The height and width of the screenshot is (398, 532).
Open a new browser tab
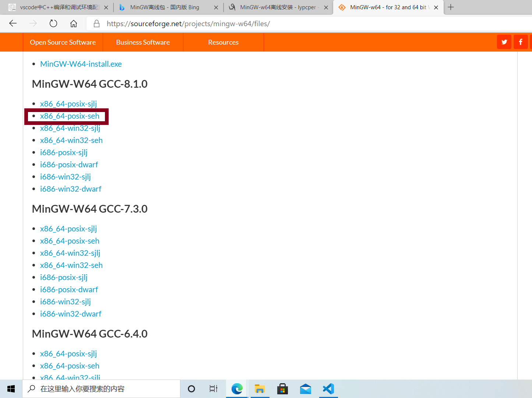pyautogui.click(x=451, y=7)
